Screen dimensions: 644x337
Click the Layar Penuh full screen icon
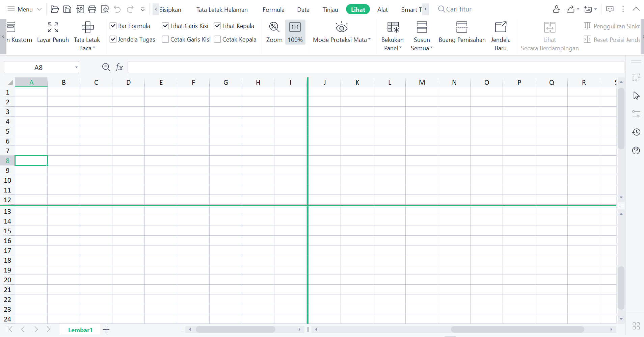53,27
